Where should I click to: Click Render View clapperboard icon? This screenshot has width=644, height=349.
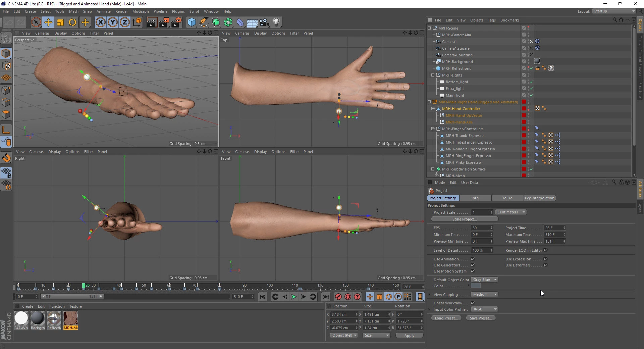(151, 22)
